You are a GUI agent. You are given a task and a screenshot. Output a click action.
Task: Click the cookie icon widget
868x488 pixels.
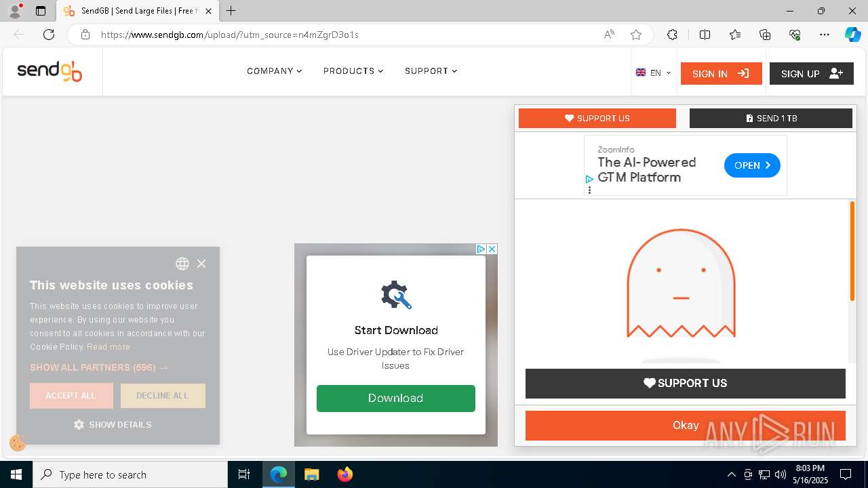coord(18,443)
